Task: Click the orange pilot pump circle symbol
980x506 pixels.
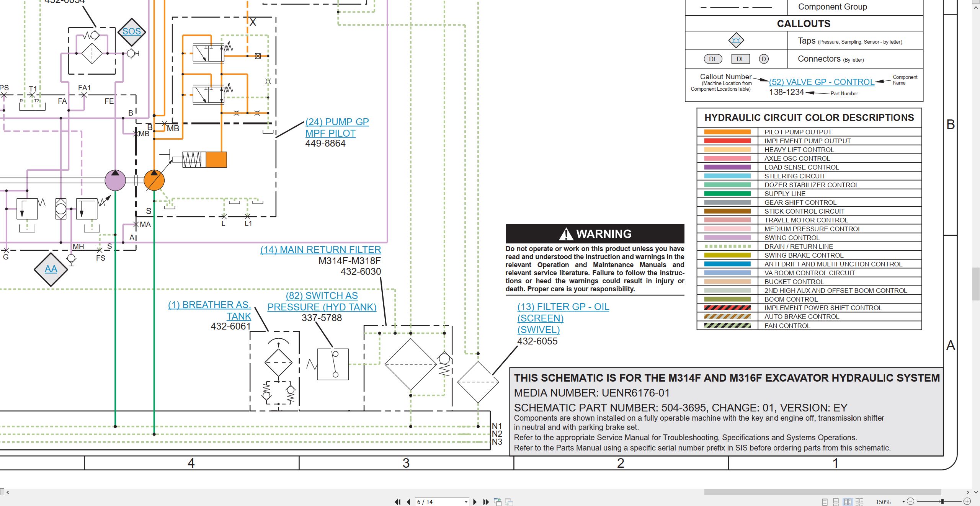Action: 154,181
